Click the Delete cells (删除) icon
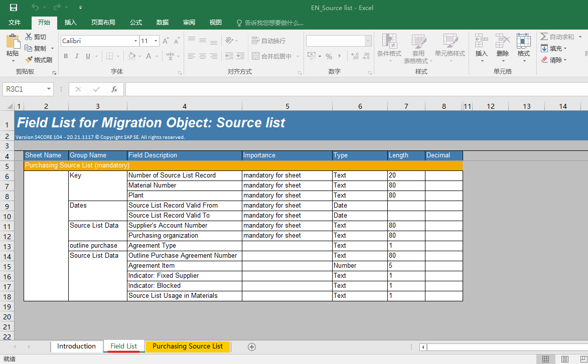588x364 pixels. coord(503,41)
